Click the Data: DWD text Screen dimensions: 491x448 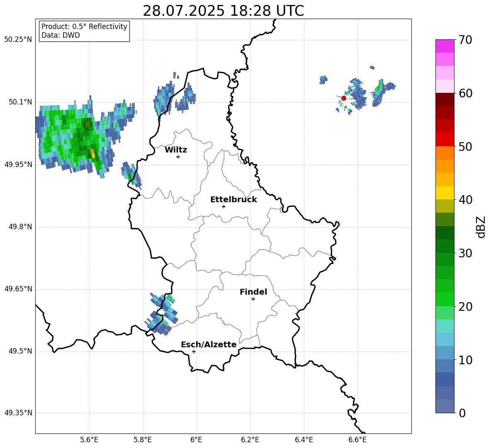click(x=61, y=35)
